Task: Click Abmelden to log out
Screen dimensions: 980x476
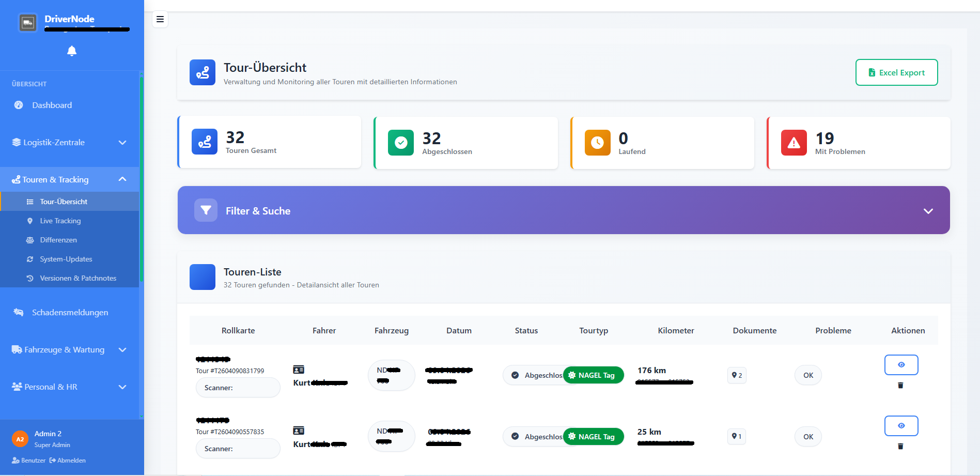Action: point(68,460)
